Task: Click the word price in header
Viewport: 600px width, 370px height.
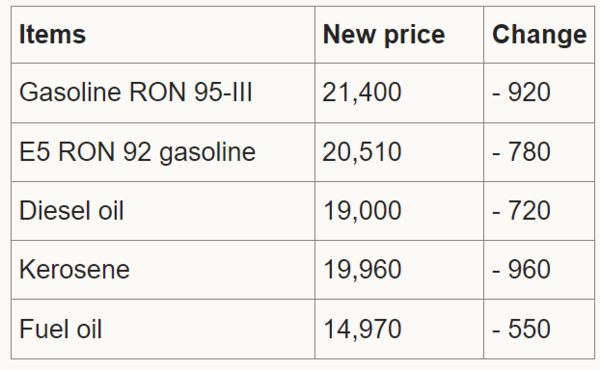Action: point(415,36)
